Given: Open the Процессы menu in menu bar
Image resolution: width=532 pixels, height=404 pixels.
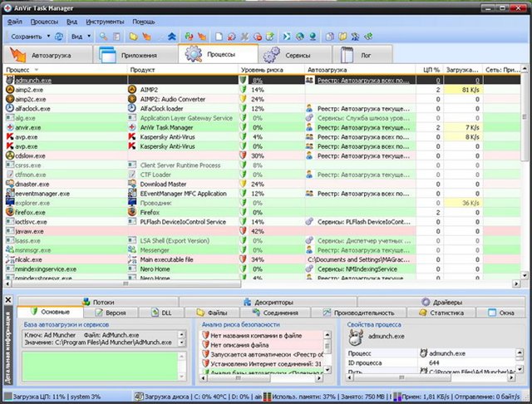Looking at the screenshot, I should click(x=45, y=20).
